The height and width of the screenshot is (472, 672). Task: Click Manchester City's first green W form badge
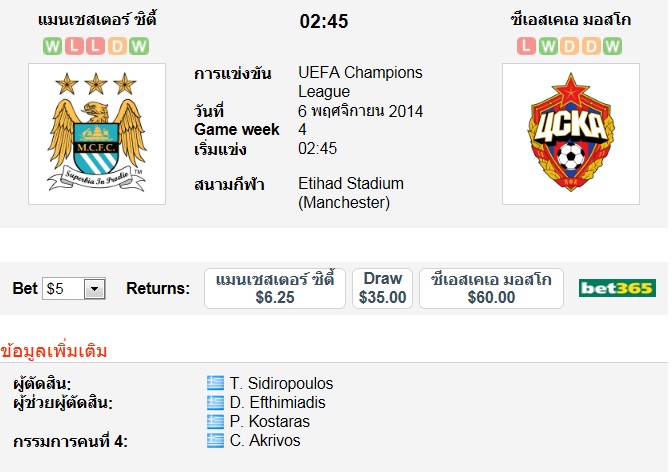[53, 46]
